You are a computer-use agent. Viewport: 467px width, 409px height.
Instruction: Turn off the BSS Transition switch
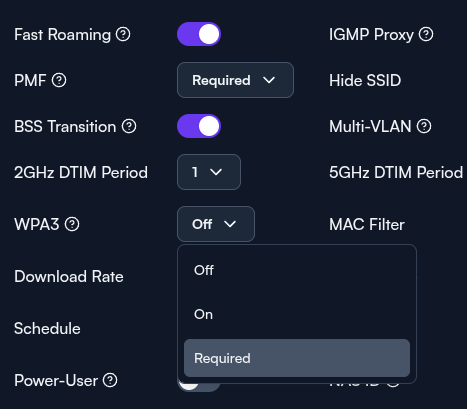pos(199,126)
